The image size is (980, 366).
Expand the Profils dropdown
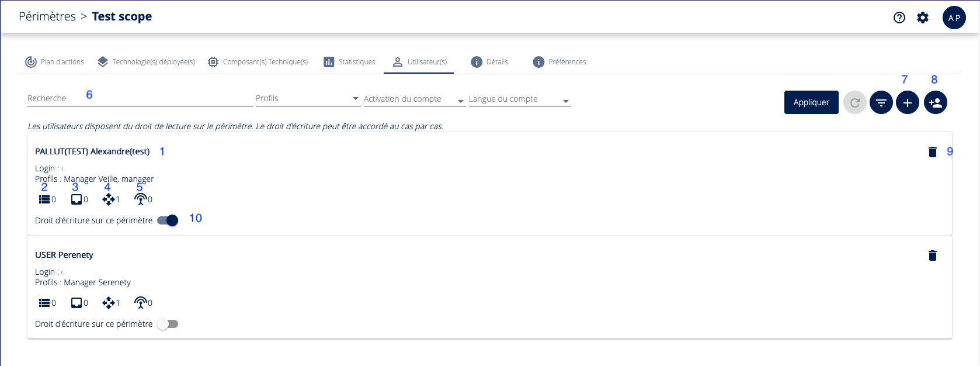[307, 98]
